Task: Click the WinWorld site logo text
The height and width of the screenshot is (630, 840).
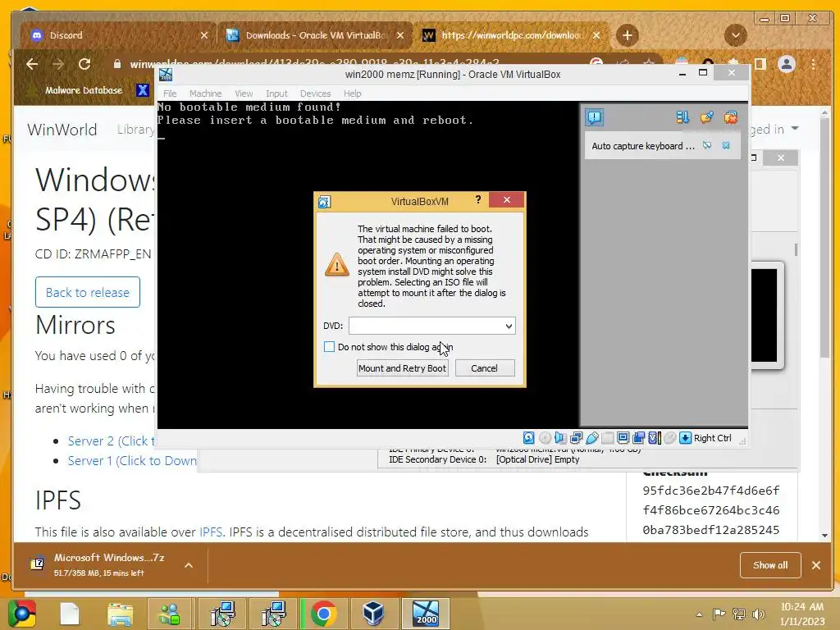Action: point(62,129)
